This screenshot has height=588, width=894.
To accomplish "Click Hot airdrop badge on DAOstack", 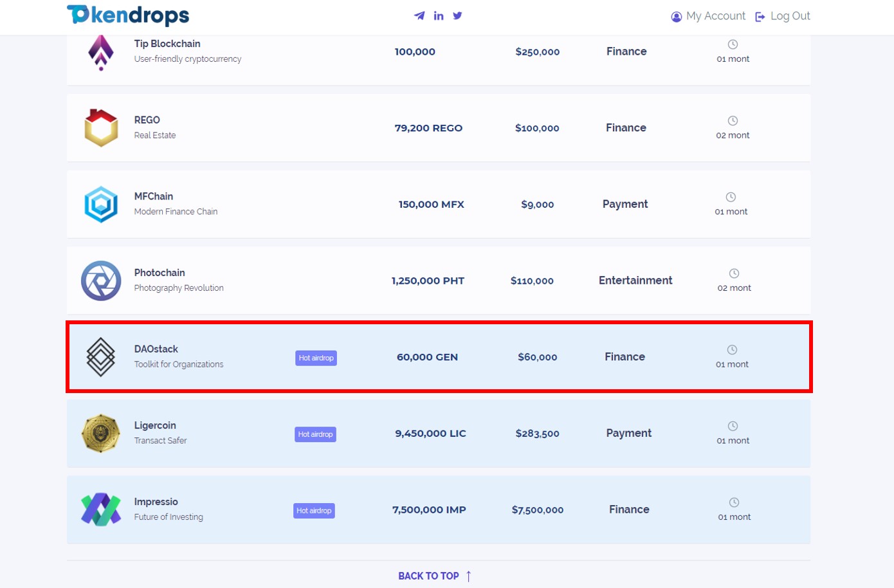I will 316,358.
